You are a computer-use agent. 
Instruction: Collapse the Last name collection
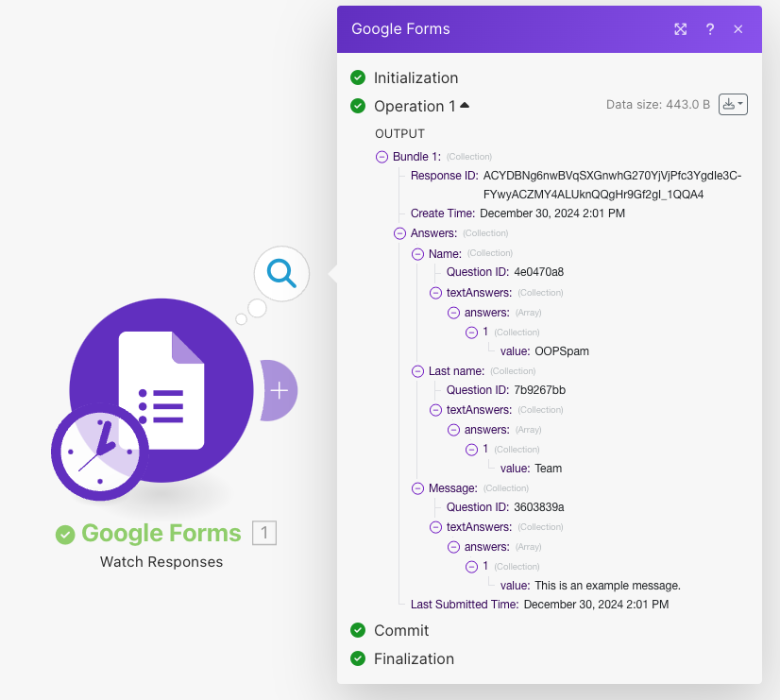coord(417,371)
